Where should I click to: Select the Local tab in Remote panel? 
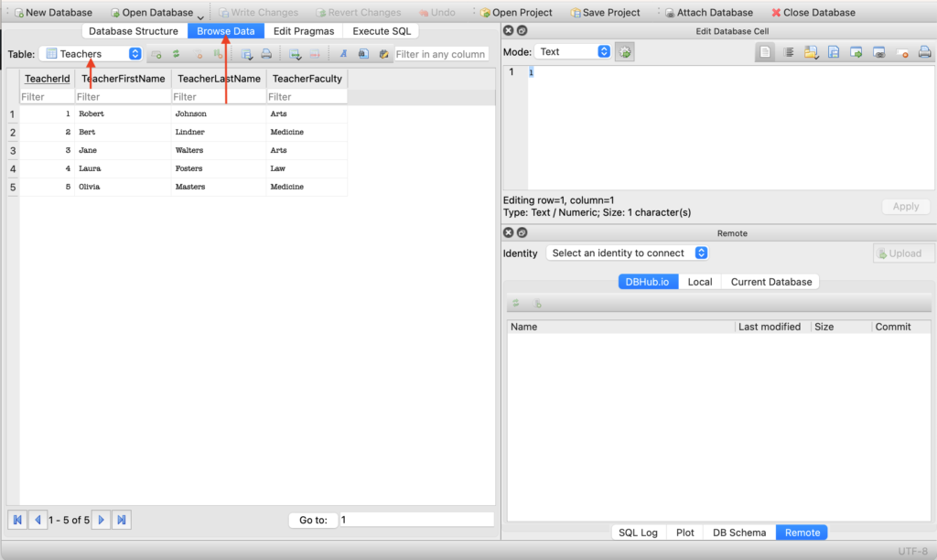(x=699, y=282)
